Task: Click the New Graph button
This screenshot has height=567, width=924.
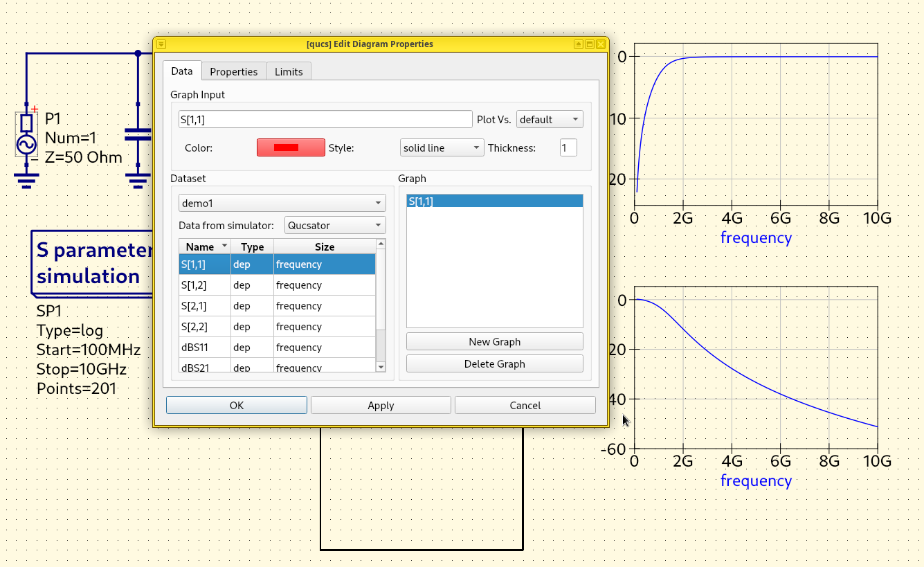Action: [494, 342]
